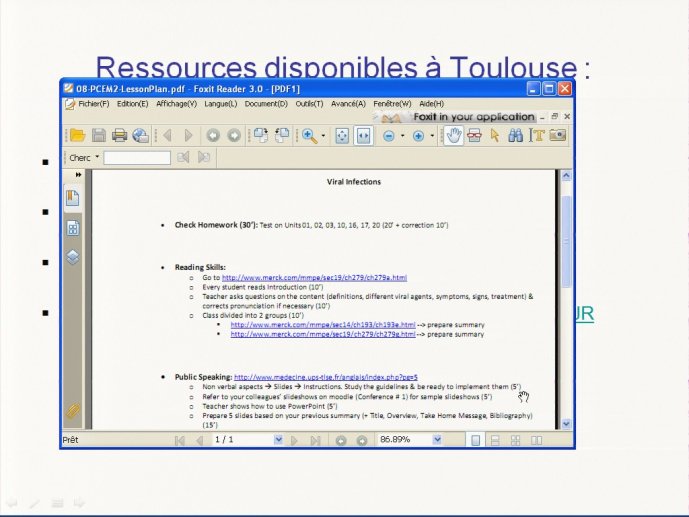Open the merck.com ch279g.html link
Image resolution: width=689 pixels, height=517 pixels.
pos(323,334)
